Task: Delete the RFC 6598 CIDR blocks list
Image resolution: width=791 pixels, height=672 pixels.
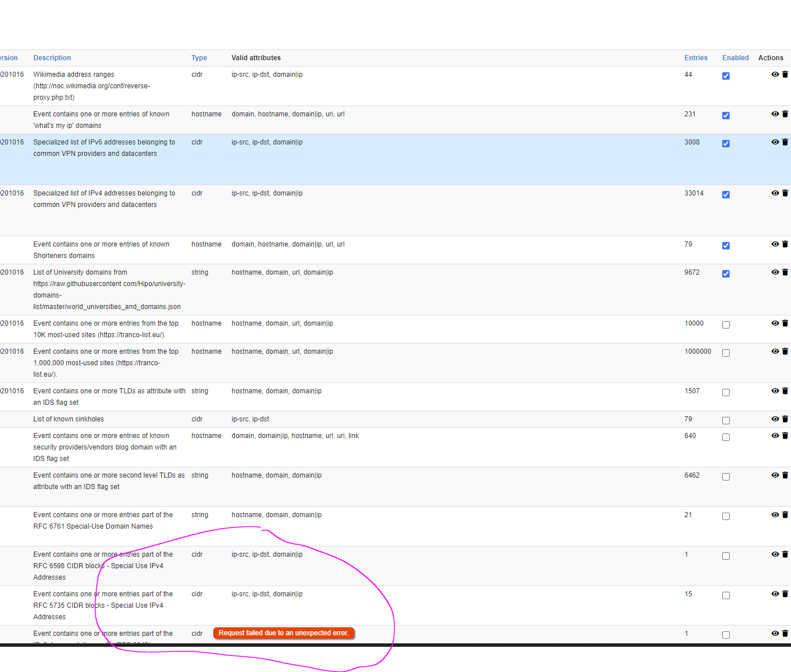Action: [x=785, y=554]
